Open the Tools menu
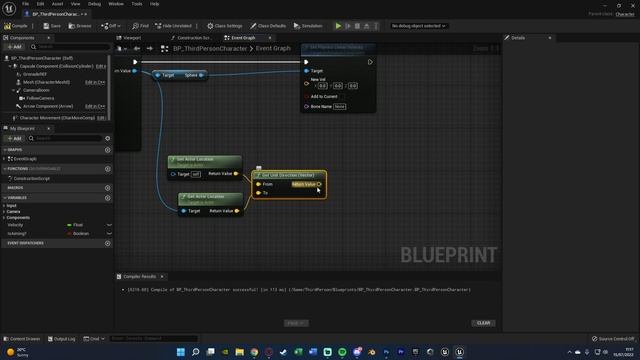Screen dimensions: 640x360 tap(137, 4)
